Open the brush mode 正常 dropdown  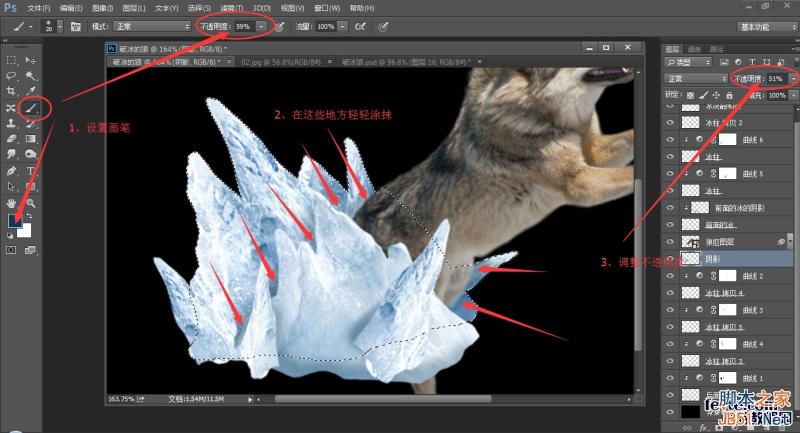152,27
